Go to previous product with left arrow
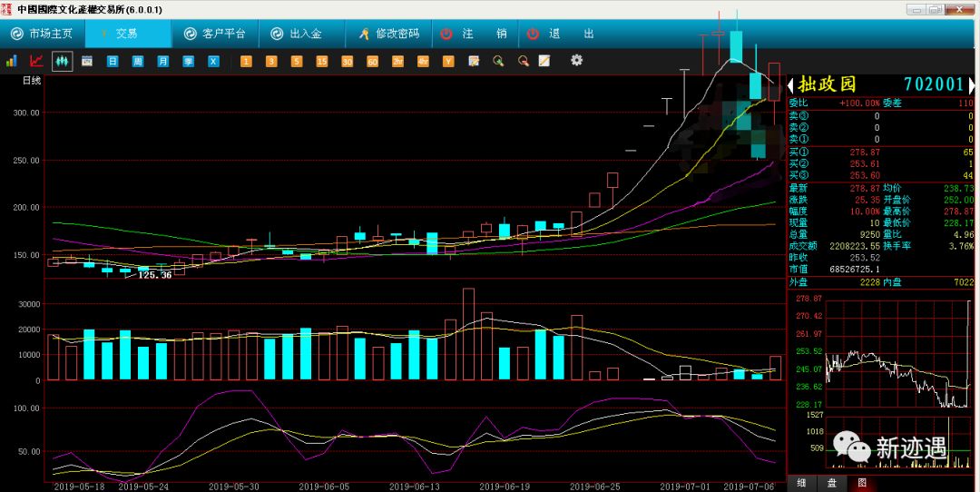This screenshot has height=492, width=980. click(790, 85)
